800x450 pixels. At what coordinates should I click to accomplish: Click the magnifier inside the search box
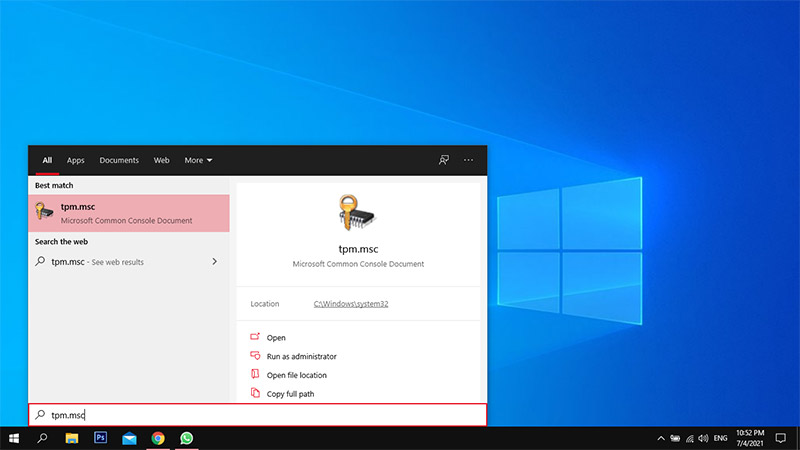coord(40,414)
